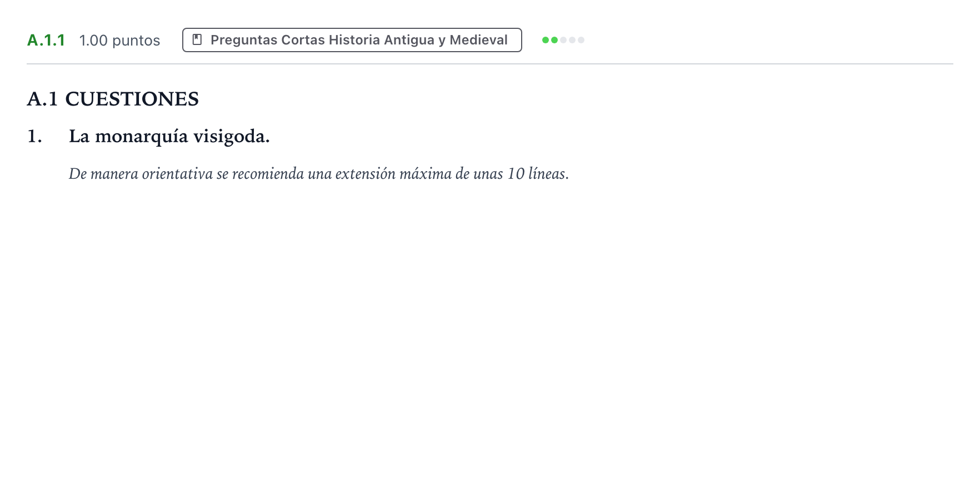Click the book icon in the topic tag

(x=197, y=40)
